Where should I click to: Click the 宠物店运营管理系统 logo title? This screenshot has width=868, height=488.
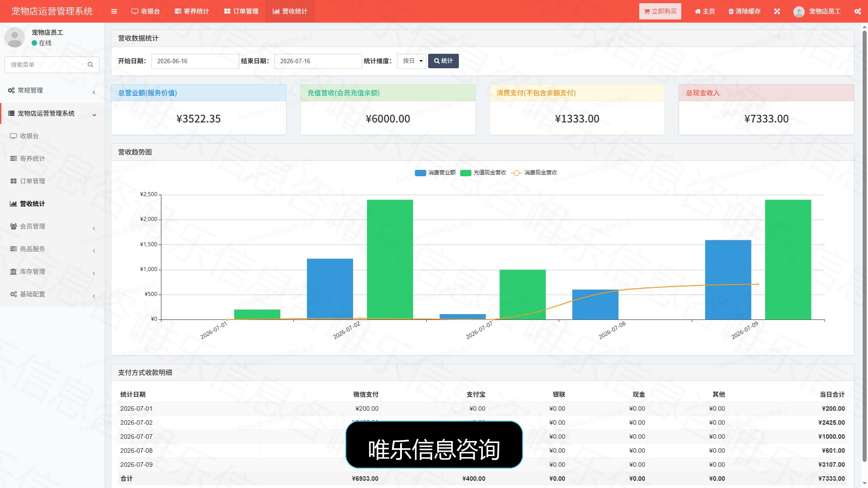52,11
